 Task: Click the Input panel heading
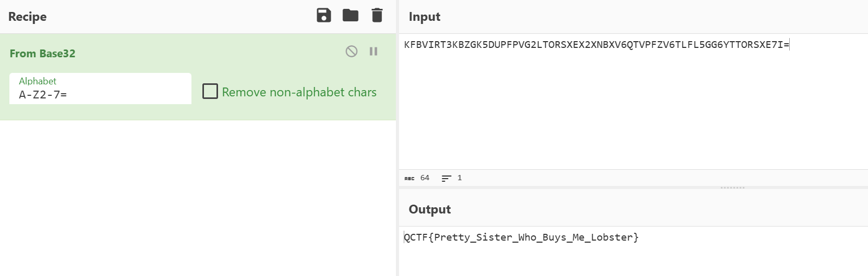coord(425,17)
